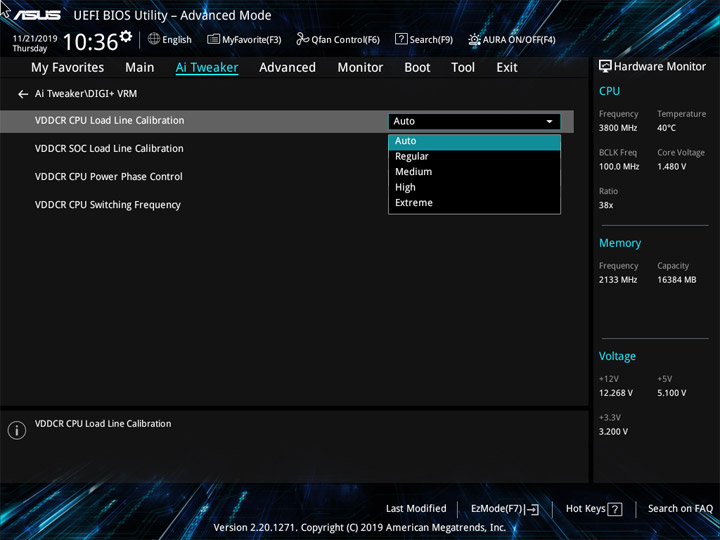720x540 pixels.
Task: Click CPU frequency value 3800 MHz
Action: coord(618,128)
